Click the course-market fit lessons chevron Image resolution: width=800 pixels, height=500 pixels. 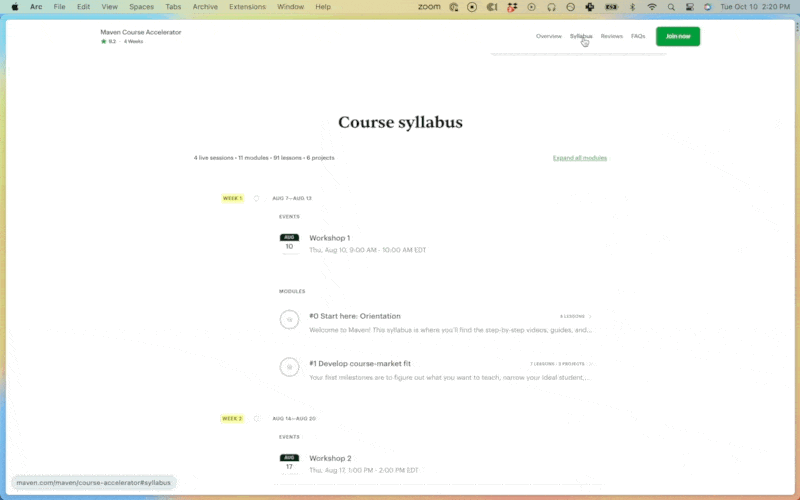coord(590,364)
